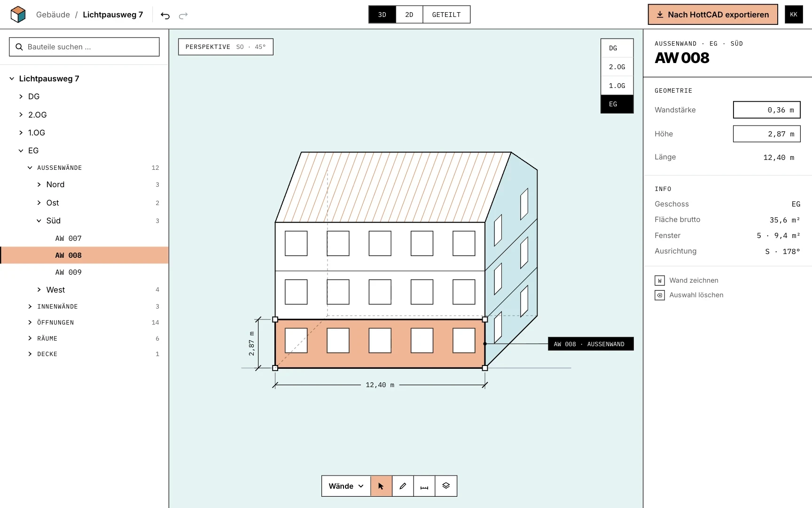Select the pointer selection tool
Viewport: 812px width, 508px height.
click(381, 486)
